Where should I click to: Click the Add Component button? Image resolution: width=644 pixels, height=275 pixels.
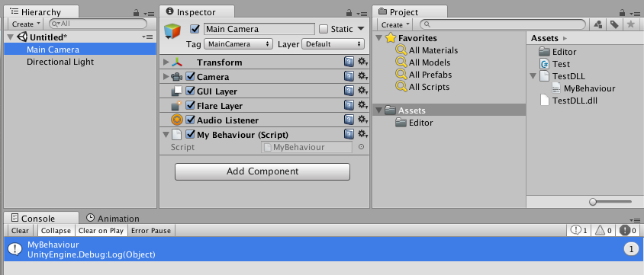coord(262,171)
